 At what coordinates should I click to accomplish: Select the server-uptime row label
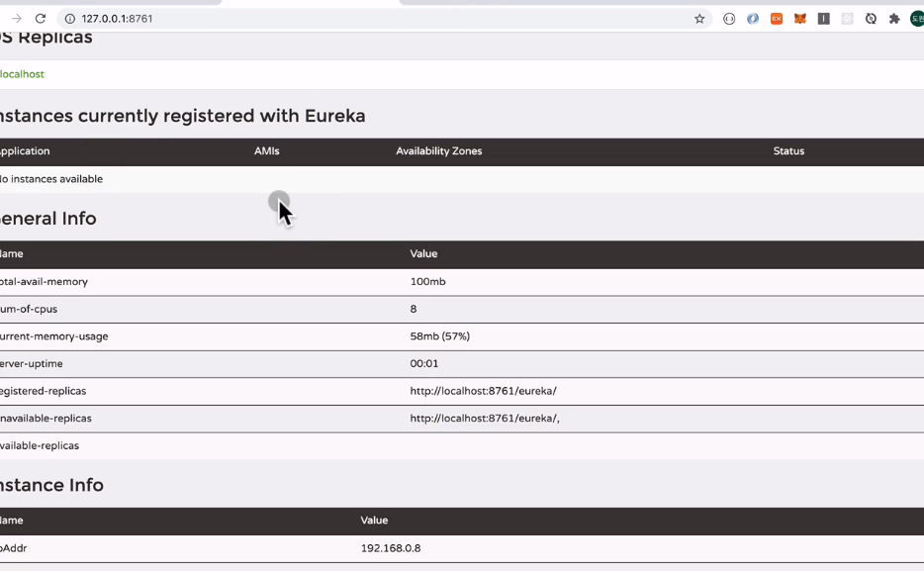pos(32,363)
